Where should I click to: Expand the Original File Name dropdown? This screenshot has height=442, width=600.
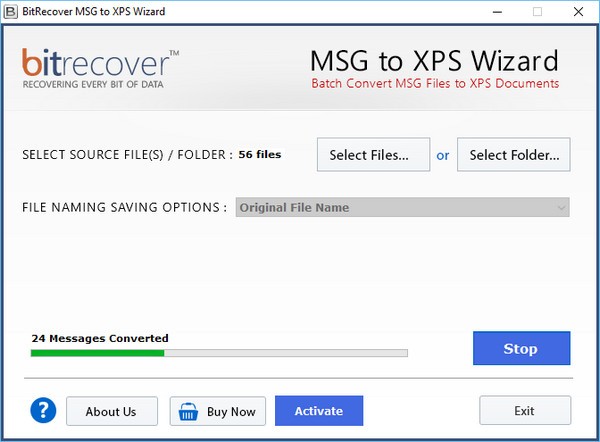[403, 207]
